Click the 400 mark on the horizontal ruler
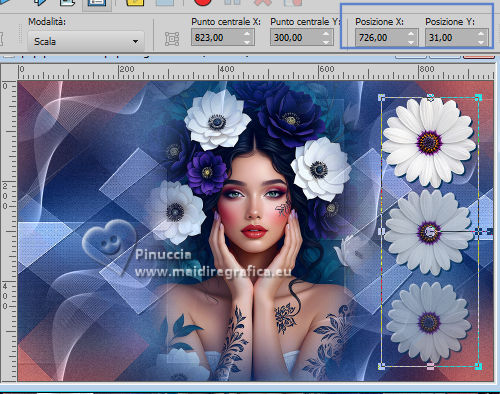Viewport: 500px width, 394px height. tap(227, 69)
